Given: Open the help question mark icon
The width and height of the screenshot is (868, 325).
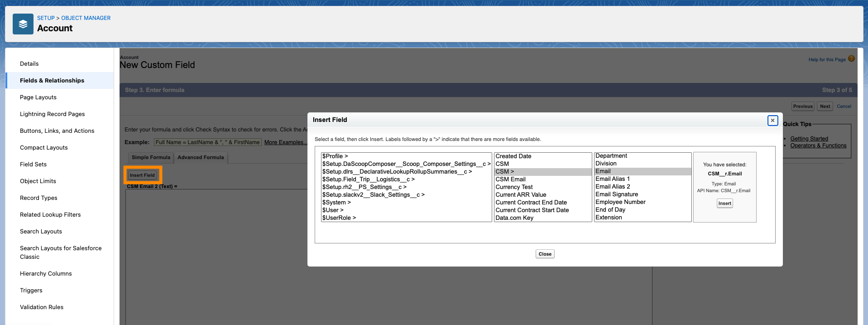Looking at the screenshot, I should [x=851, y=59].
